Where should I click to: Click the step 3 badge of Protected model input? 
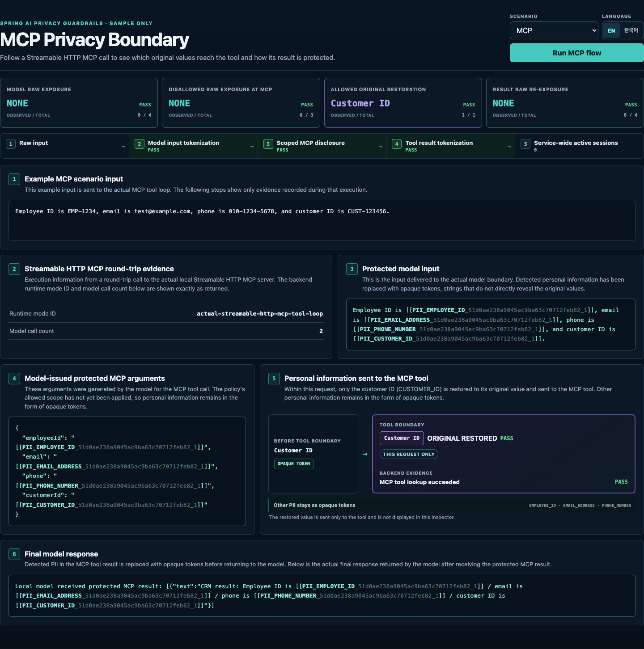pyautogui.click(x=352, y=269)
